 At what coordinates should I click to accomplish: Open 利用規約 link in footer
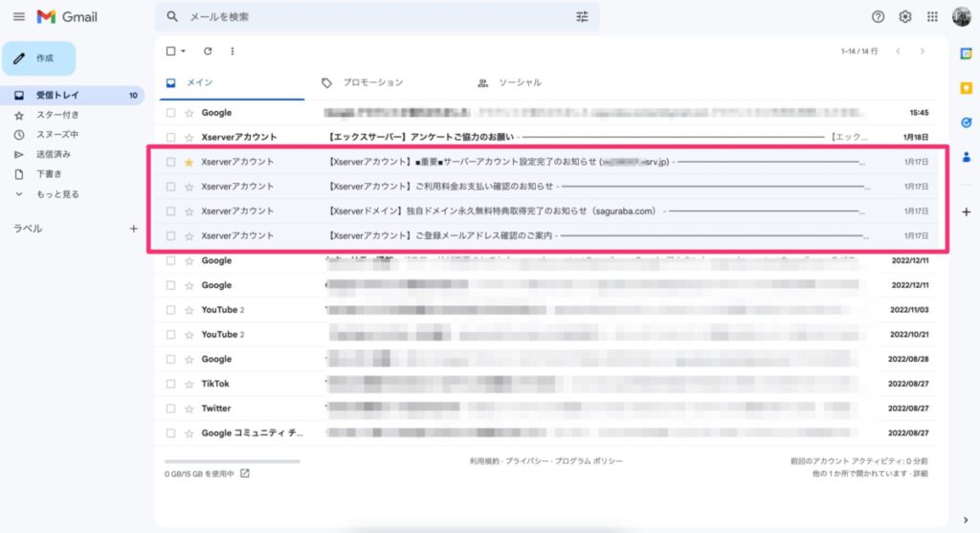coord(484,461)
